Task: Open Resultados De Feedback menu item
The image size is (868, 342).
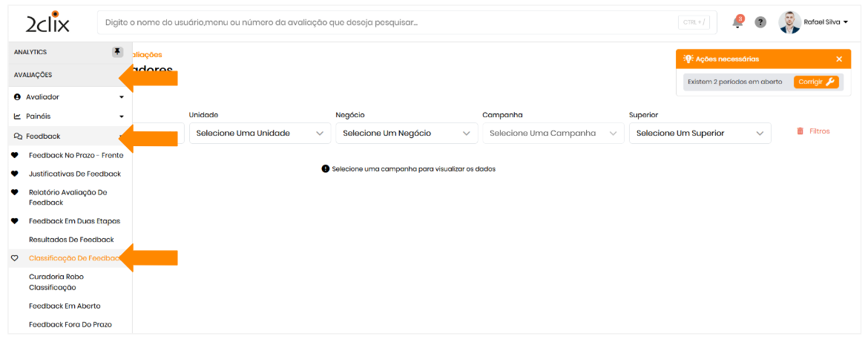Action: click(71, 240)
